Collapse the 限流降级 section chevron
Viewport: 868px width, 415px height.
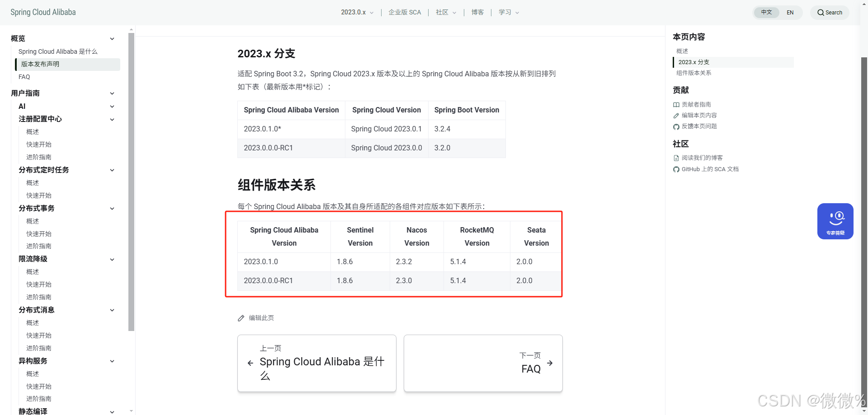(112, 260)
